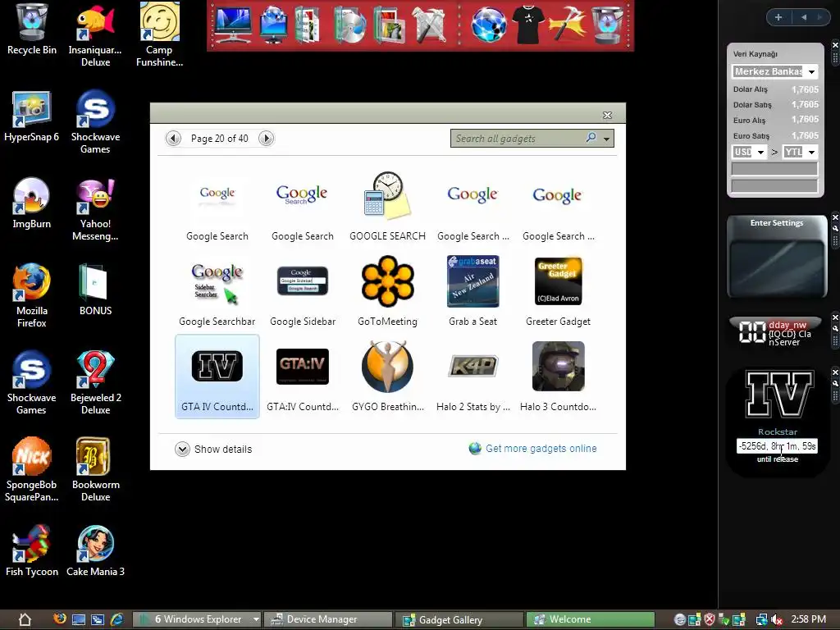
Task: Go to previous gadget page
Action: tap(173, 138)
